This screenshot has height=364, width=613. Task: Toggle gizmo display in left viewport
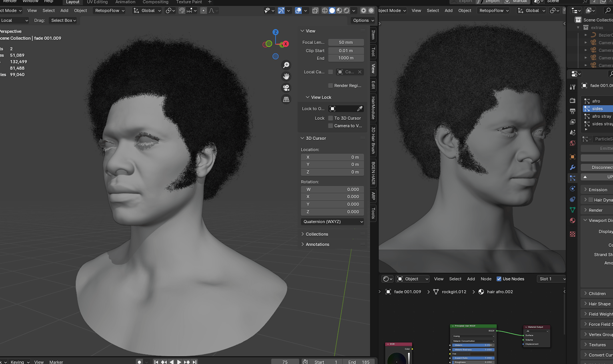[x=281, y=11]
